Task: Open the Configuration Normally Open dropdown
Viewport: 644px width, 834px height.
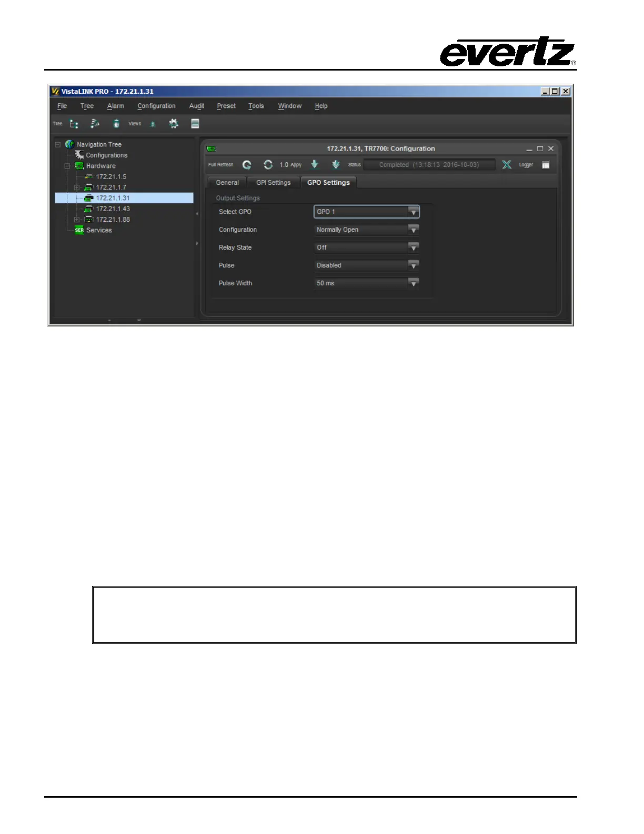Action: point(367,230)
